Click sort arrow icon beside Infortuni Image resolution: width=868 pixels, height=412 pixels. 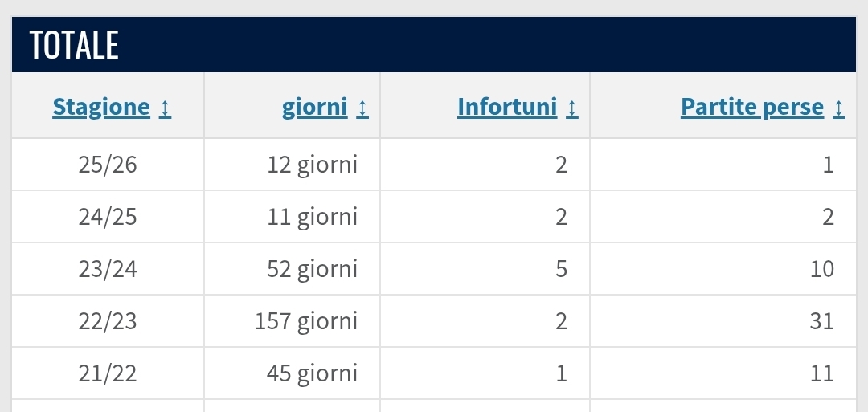pyautogui.click(x=571, y=108)
